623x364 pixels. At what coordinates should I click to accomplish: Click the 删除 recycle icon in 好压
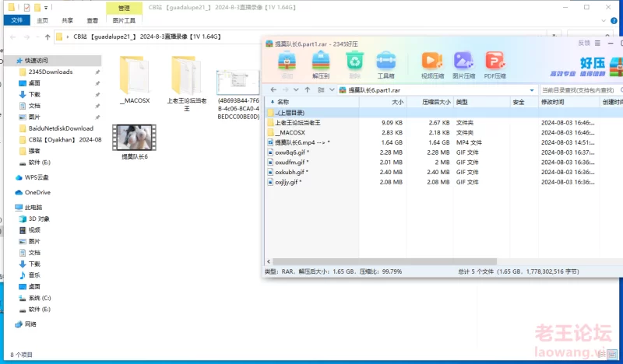(x=354, y=64)
